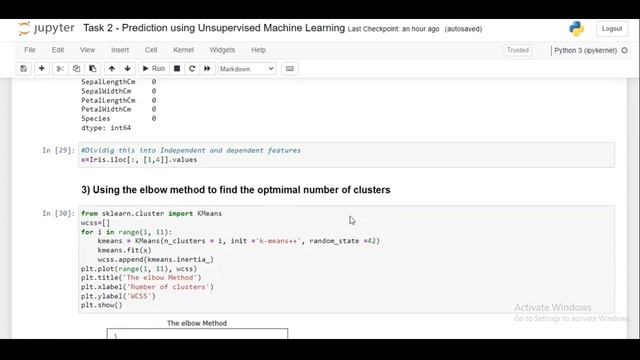
Task: Click the 'wcss.append(kmeans.inertia_)' line
Action: (156, 260)
